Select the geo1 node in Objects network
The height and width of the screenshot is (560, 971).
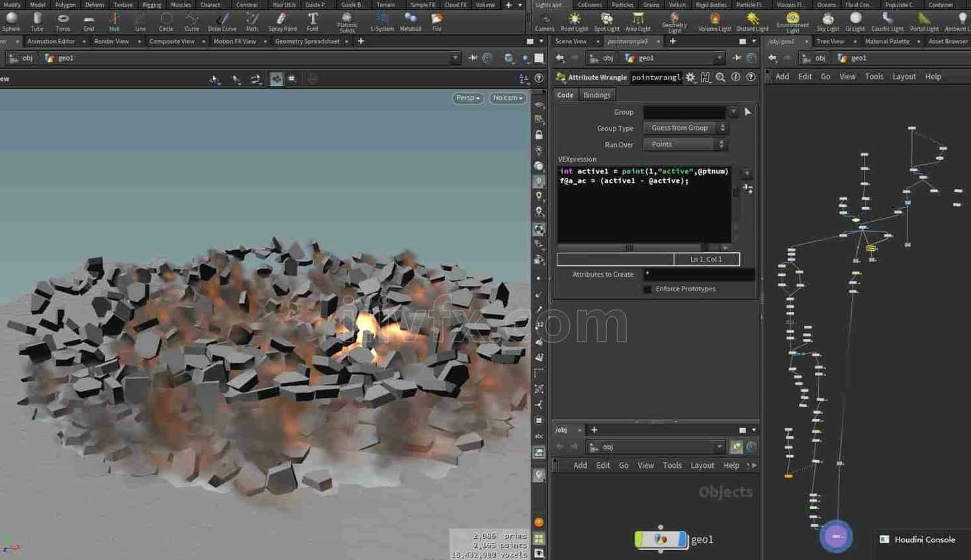point(661,539)
